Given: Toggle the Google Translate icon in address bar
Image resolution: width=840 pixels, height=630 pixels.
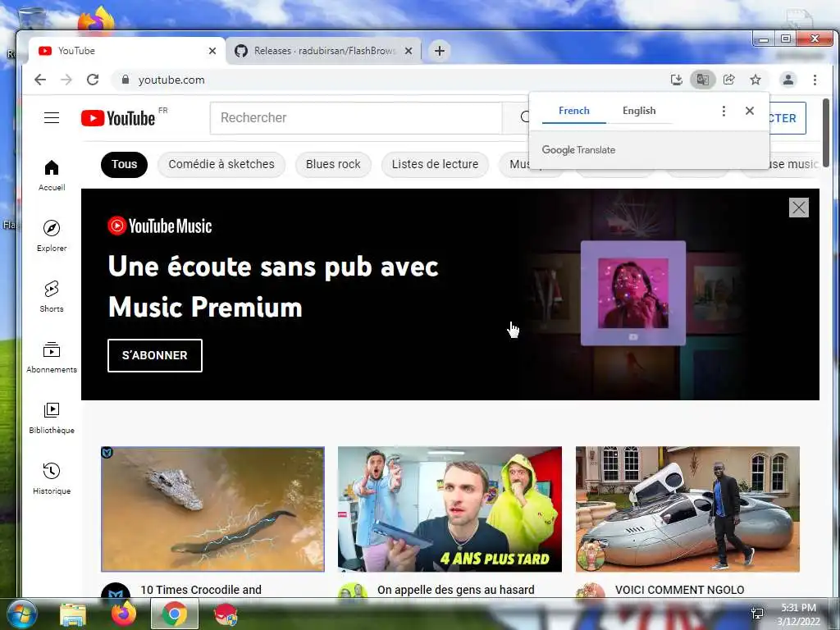Looking at the screenshot, I should pos(702,80).
